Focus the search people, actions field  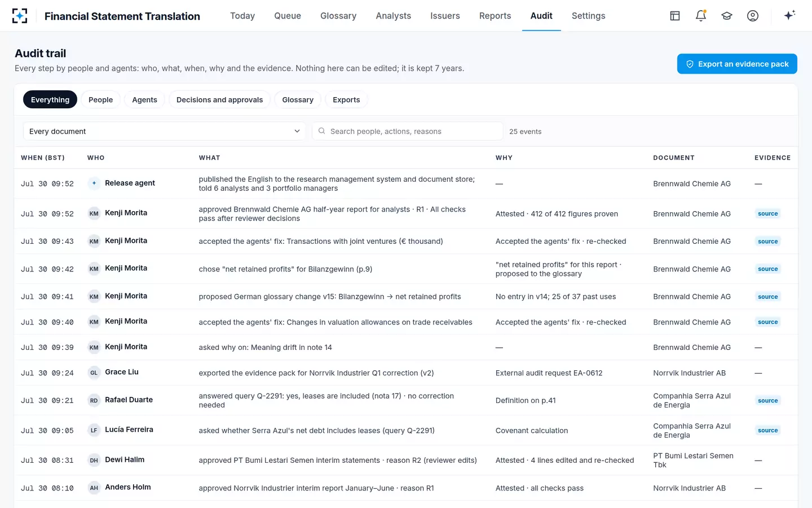point(408,131)
